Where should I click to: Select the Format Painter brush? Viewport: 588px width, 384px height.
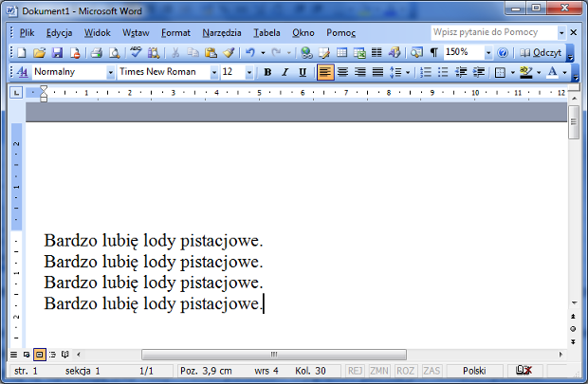(x=229, y=52)
